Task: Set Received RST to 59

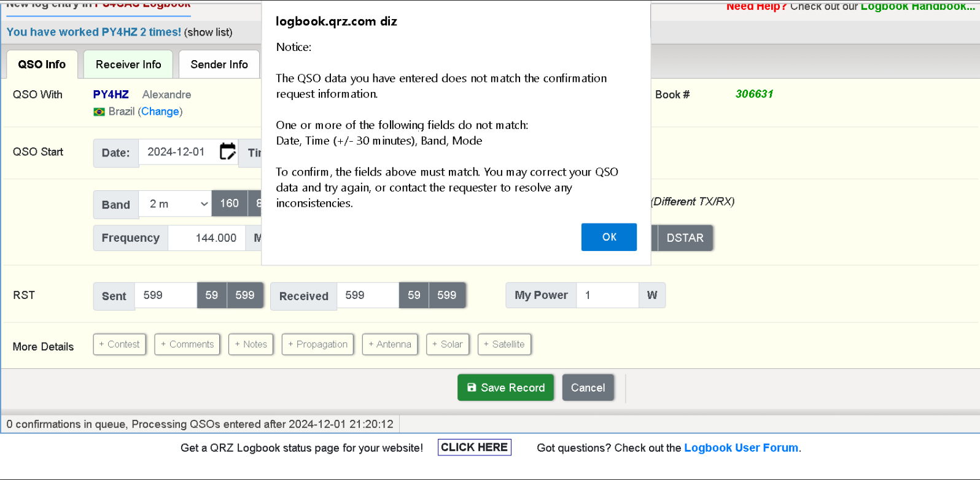Action: coord(414,295)
